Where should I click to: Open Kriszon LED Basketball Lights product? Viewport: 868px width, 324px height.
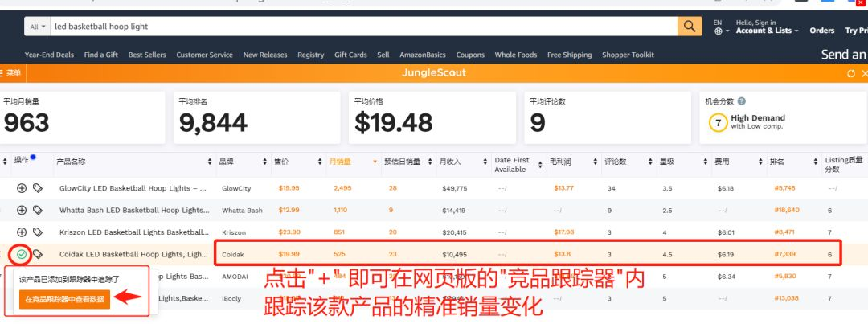coord(134,232)
